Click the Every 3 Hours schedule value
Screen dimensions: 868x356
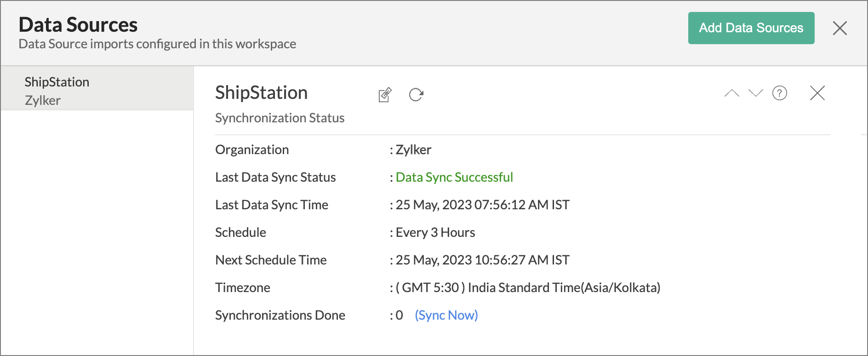[x=435, y=232]
